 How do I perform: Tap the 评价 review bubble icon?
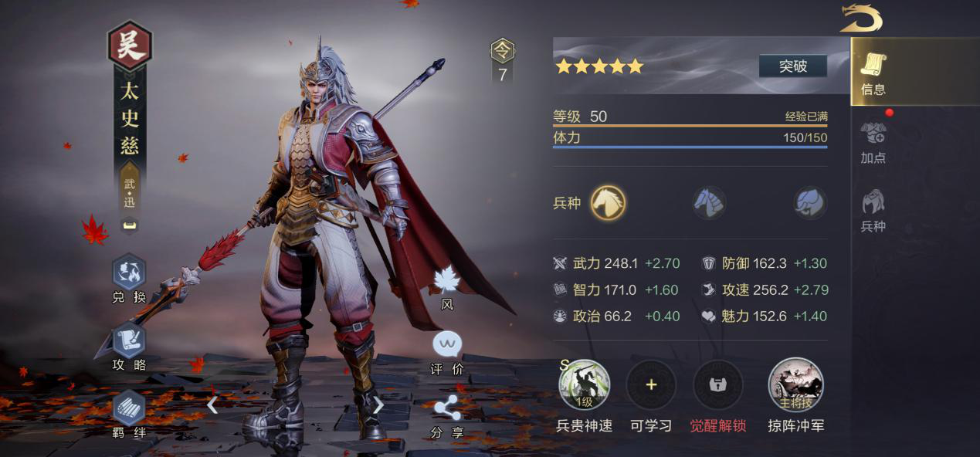tap(447, 345)
